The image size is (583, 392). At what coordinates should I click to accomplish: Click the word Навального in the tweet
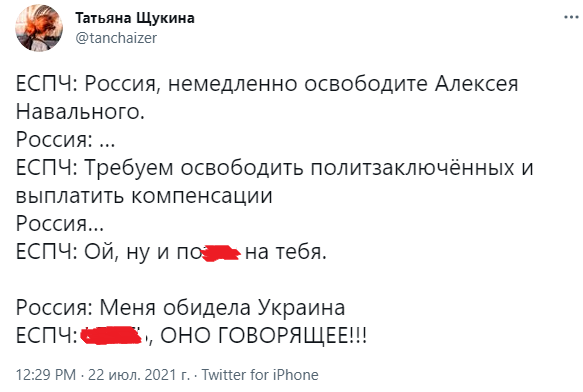[x=80, y=112]
